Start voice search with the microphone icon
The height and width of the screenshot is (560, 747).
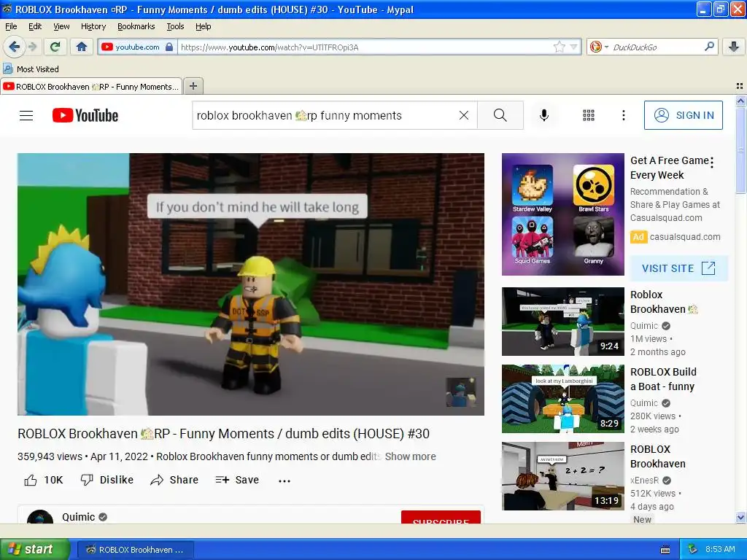point(543,115)
